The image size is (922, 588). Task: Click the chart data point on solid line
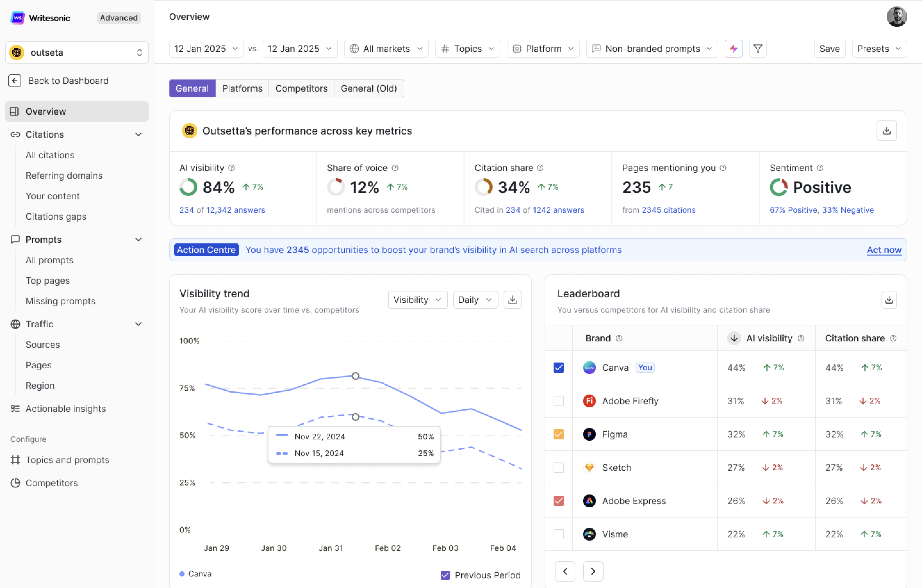point(355,376)
